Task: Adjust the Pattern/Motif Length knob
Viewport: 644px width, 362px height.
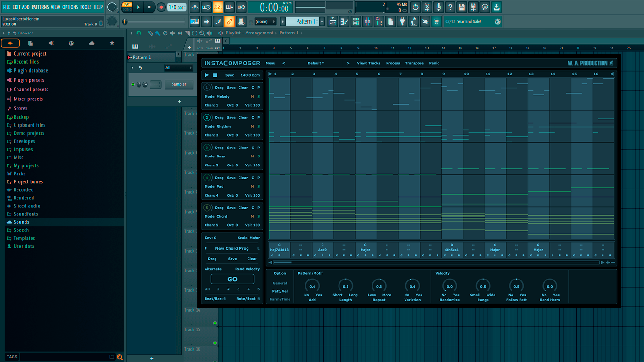Action: click(346, 286)
